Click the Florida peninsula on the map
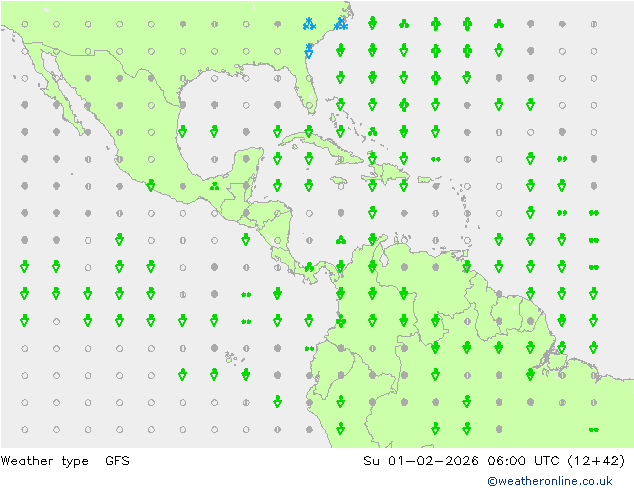The height and width of the screenshot is (490, 634). pos(304,91)
